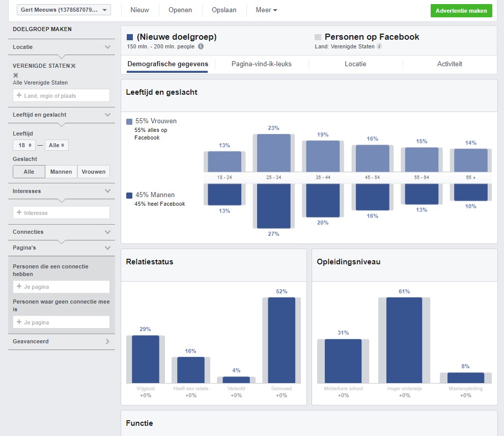Click the 25 - 34 Vrouwen bar (23%)
Image resolution: width=504 pixels, height=436 pixels.
tap(273, 153)
